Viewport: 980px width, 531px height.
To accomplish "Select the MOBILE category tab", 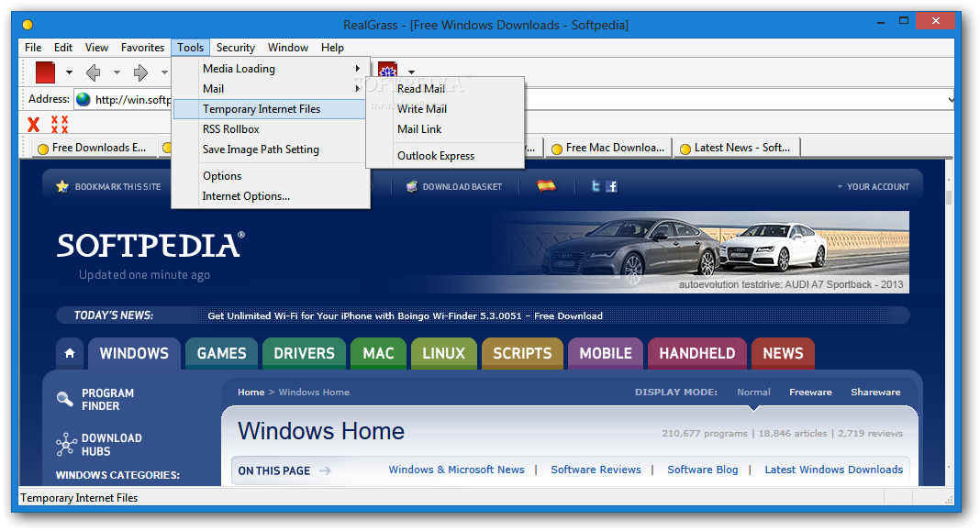I will (x=606, y=354).
